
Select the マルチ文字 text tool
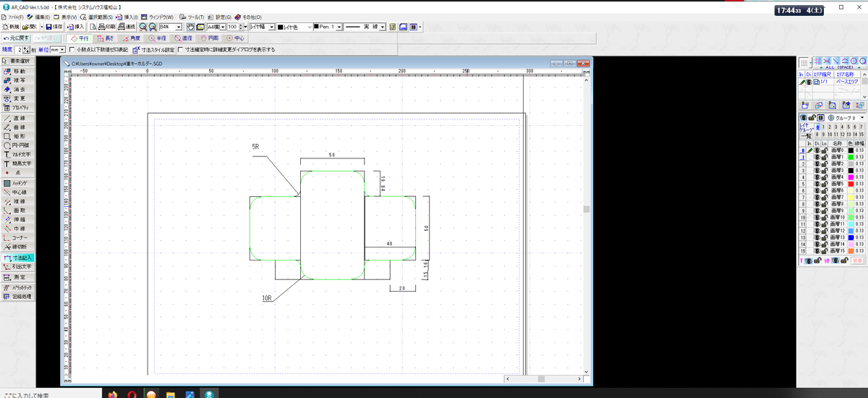17,154
